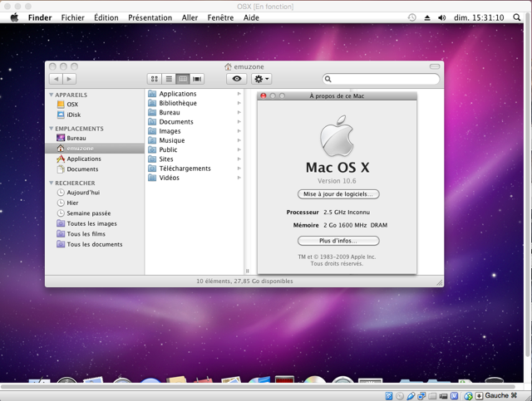Open the Fichier menu
532x401 pixels.
point(72,17)
